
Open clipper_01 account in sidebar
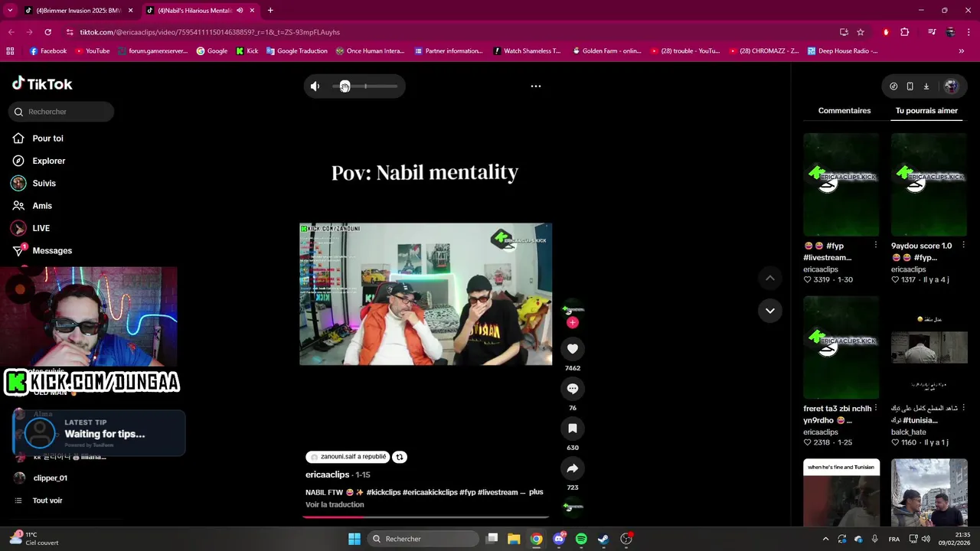[50, 478]
